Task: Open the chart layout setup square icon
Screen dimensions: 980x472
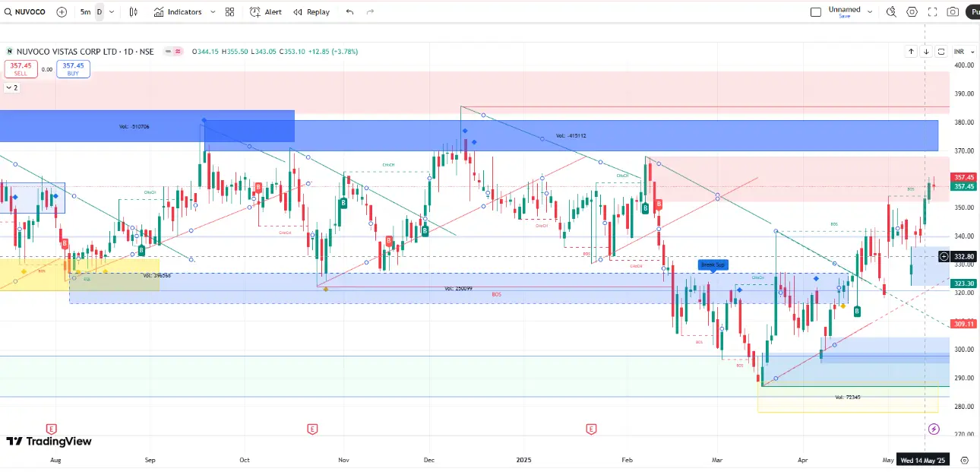Action: (816, 12)
